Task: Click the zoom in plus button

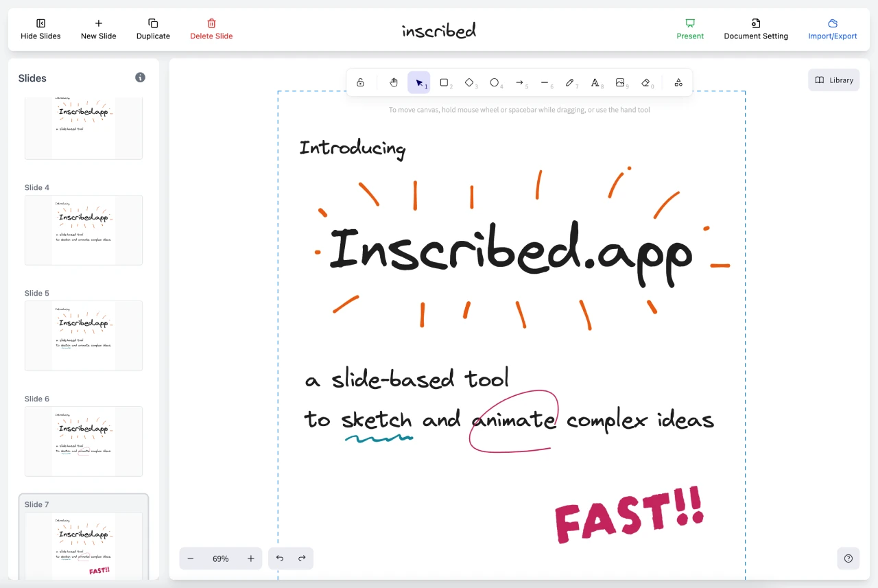Action: [x=251, y=558]
